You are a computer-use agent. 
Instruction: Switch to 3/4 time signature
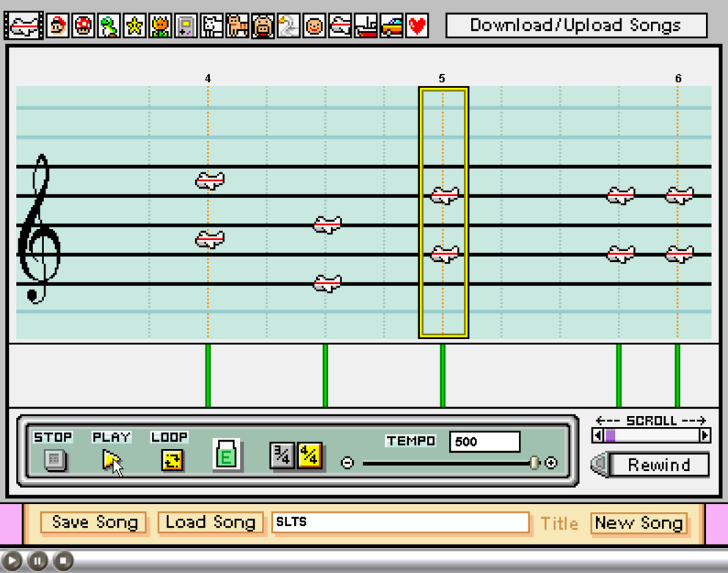click(282, 455)
